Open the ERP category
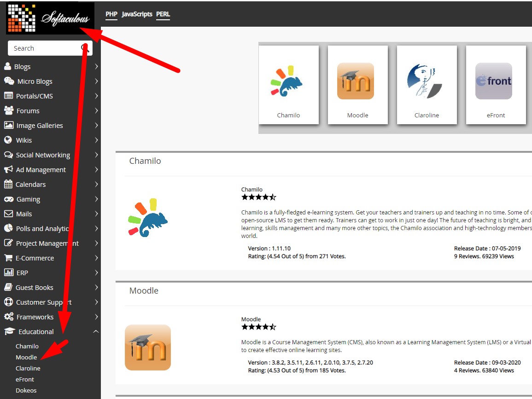Viewport: 532px width, 399px height. [x=23, y=272]
